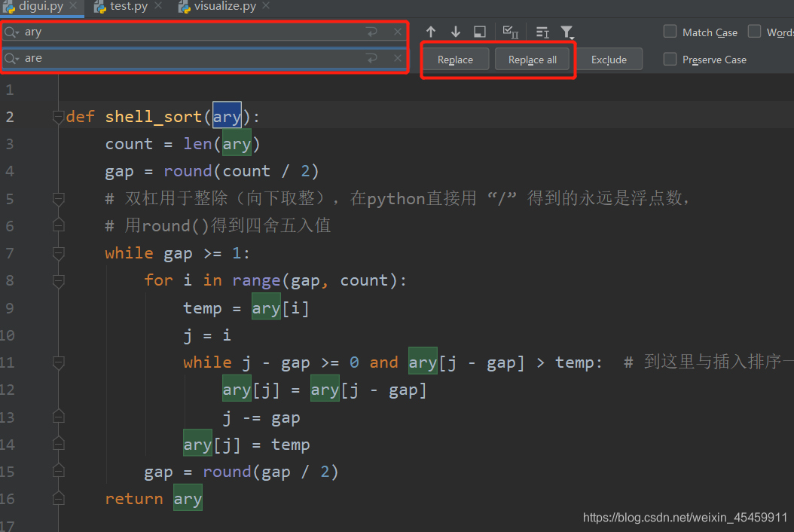
Task: Click the Replace button
Action: pyautogui.click(x=455, y=60)
